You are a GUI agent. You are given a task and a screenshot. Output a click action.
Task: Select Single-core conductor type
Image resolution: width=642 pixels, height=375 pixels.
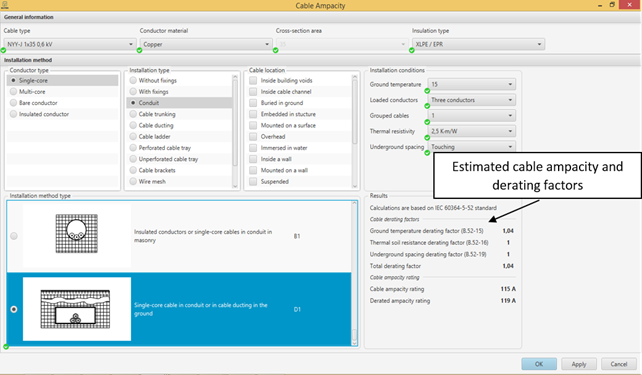pos(14,80)
